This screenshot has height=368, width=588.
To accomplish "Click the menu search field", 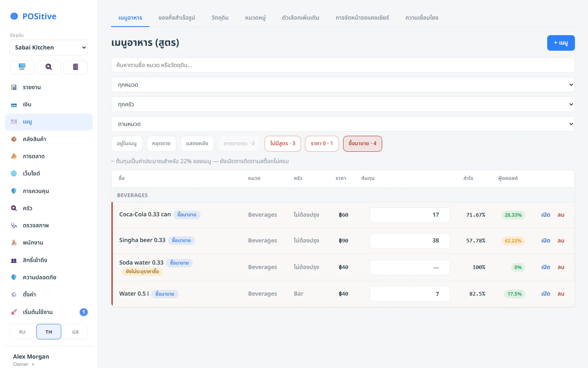I will 343,65.
